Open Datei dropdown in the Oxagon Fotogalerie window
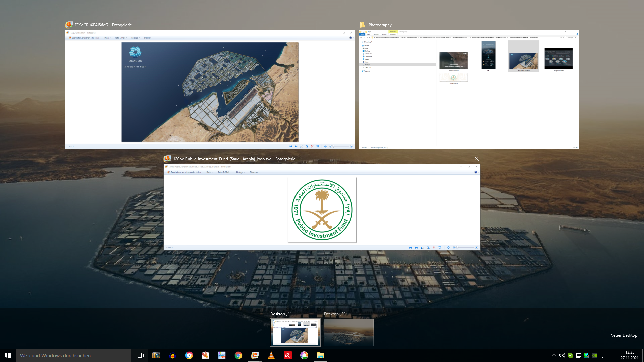This screenshot has height=362, width=644. click(107, 38)
